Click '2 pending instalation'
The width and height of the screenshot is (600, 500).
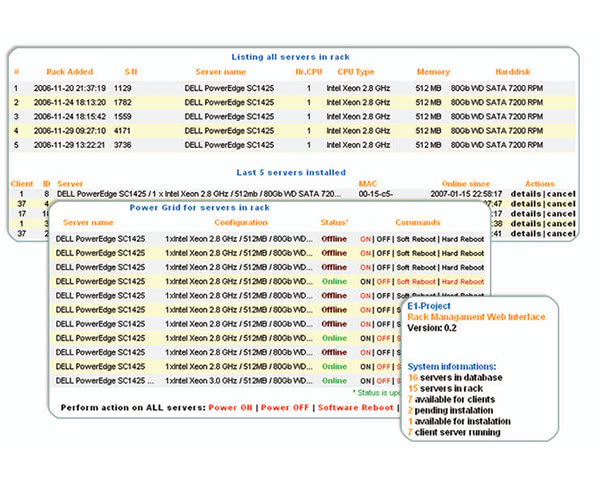pos(450,410)
